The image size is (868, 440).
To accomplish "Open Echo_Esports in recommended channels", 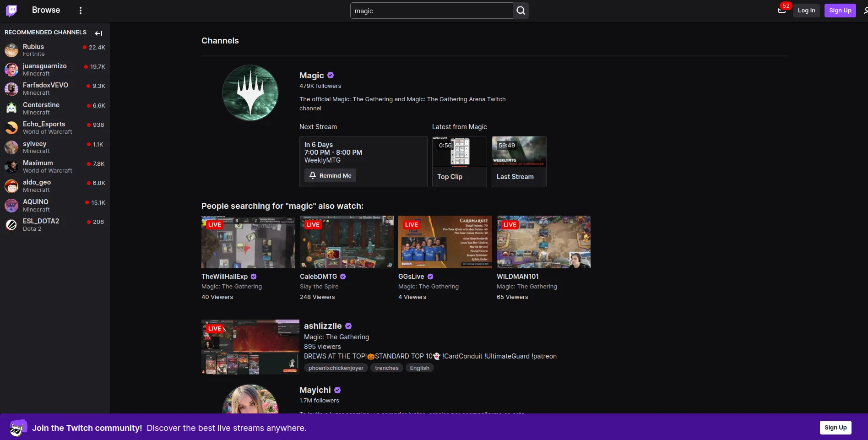I will pyautogui.click(x=55, y=128).
